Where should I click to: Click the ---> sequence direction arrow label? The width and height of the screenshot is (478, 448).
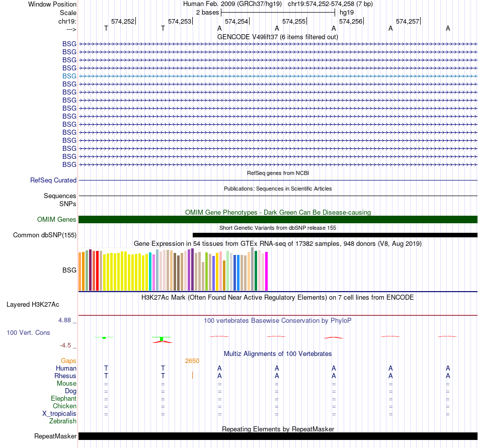(x=71, y=29)
